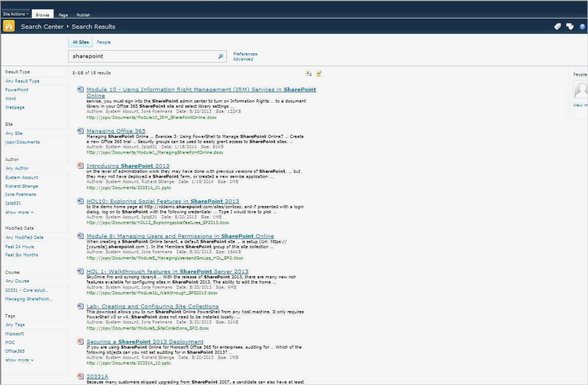Click the people profile picture thumbnail
The width and height of the screenshot is (588, 385).
click(580, 90)
